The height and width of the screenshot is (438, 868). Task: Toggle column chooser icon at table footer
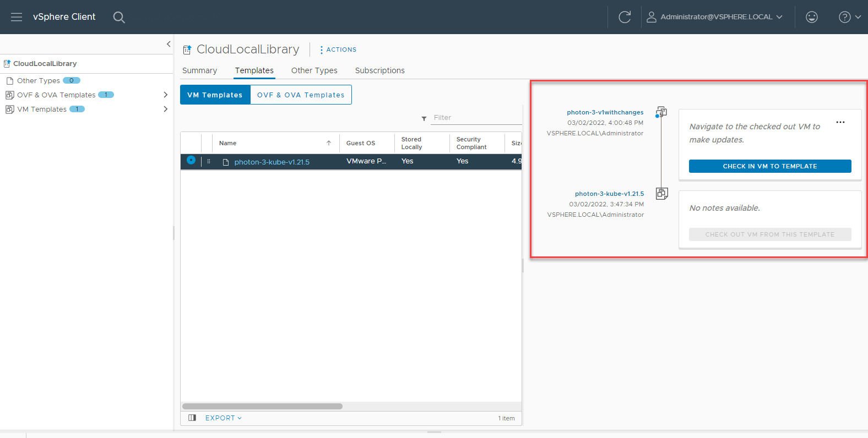(192, 418)
